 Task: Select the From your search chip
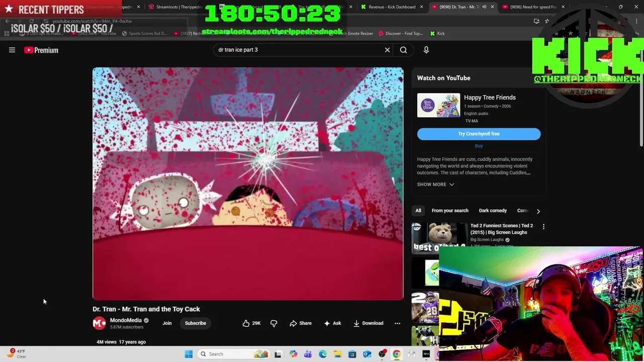click(450, 211)
